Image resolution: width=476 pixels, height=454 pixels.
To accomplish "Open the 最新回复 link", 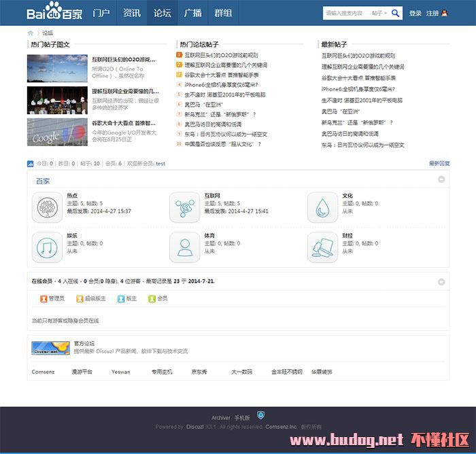I will (x=439, y=164).
